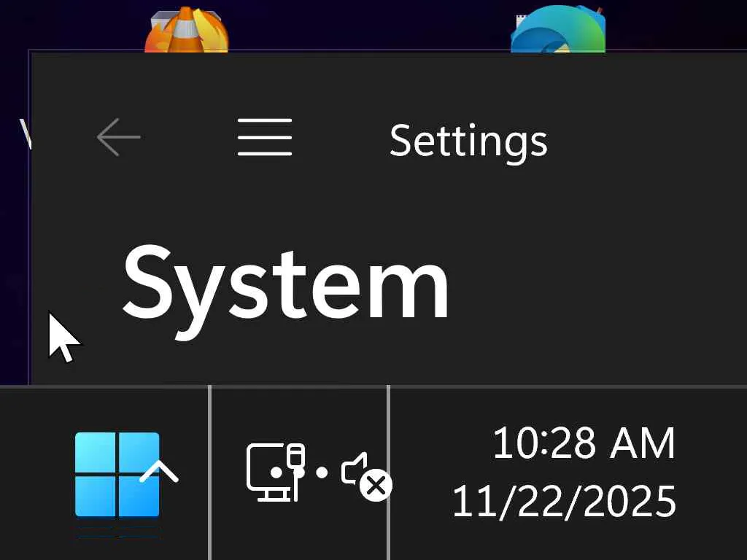Click the divider between tray and clock
The height and width of the screenshot is (560, 747).
click(389, 472)
